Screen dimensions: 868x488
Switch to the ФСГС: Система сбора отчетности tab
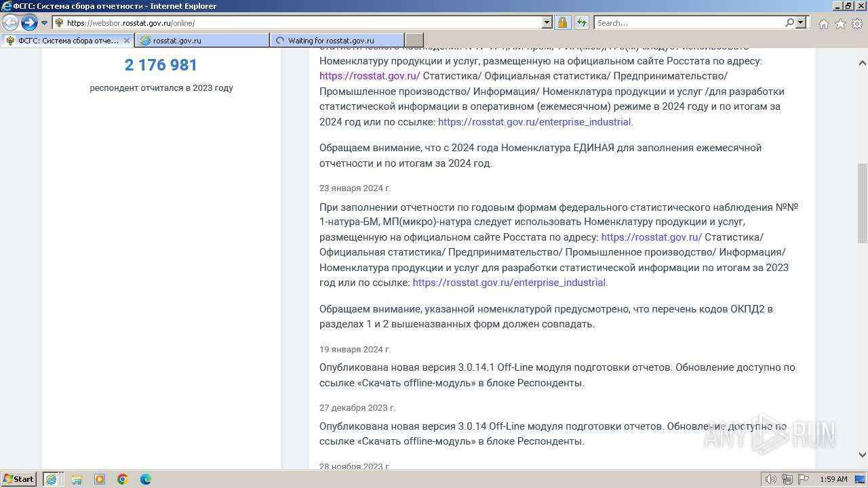[x=67, y=41]
